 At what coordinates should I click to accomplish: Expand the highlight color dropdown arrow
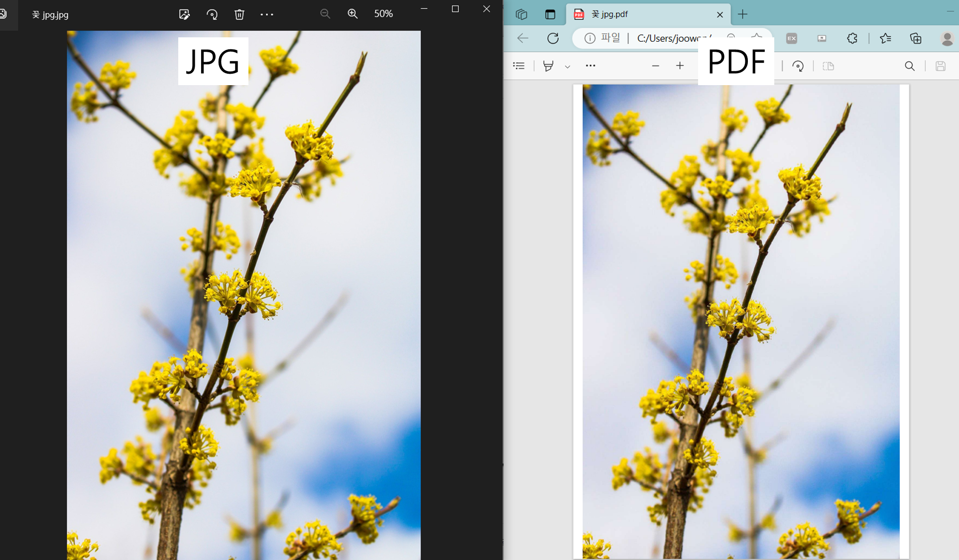click(x=567, y=66)
